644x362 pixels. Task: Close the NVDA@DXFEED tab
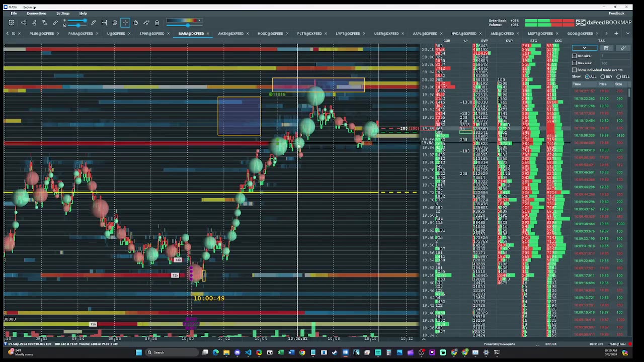(x=480, y=34)
